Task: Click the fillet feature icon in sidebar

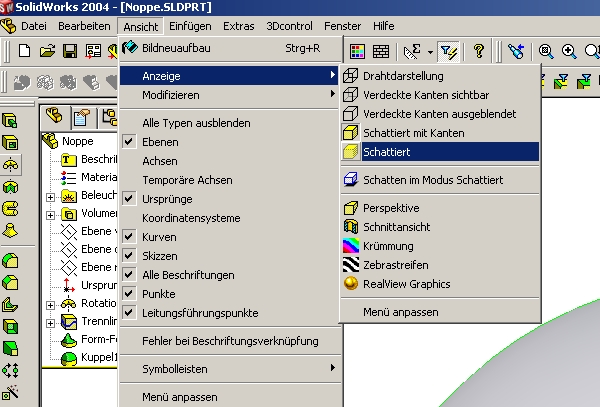Action: (x=10, y=261)
